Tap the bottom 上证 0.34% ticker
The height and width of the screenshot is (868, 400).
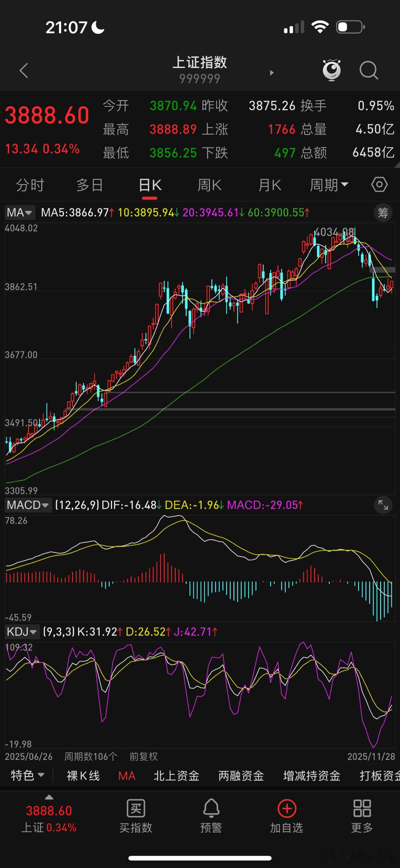click(x=49, y=827)
